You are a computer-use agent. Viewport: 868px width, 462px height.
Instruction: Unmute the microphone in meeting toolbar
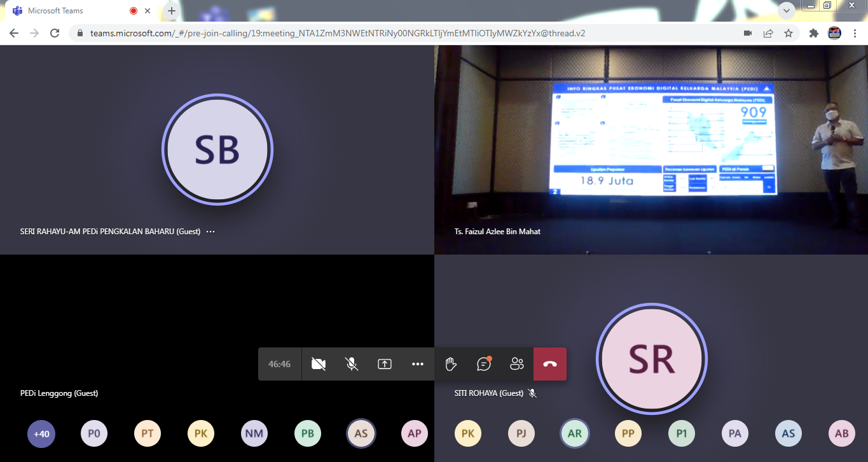click(x=351, y=364)
